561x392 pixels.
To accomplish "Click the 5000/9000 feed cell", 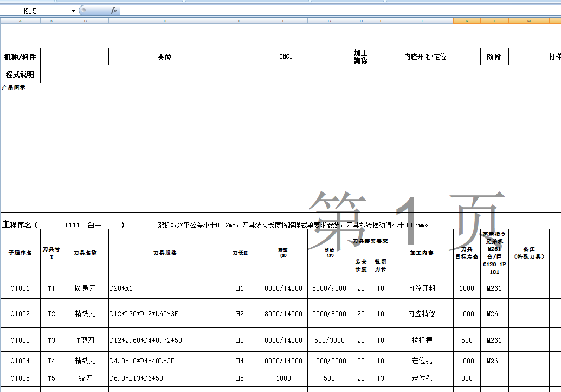I will 329,288.
